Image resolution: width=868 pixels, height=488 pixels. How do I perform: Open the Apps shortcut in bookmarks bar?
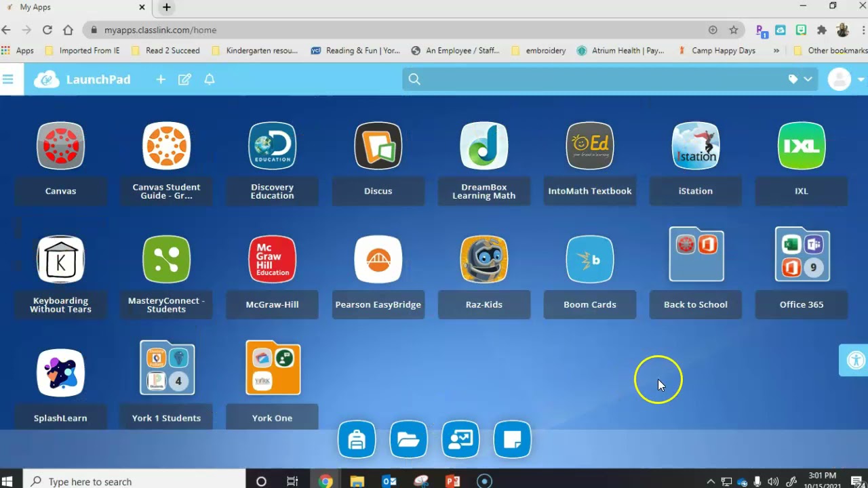click(x=18, y=50)
